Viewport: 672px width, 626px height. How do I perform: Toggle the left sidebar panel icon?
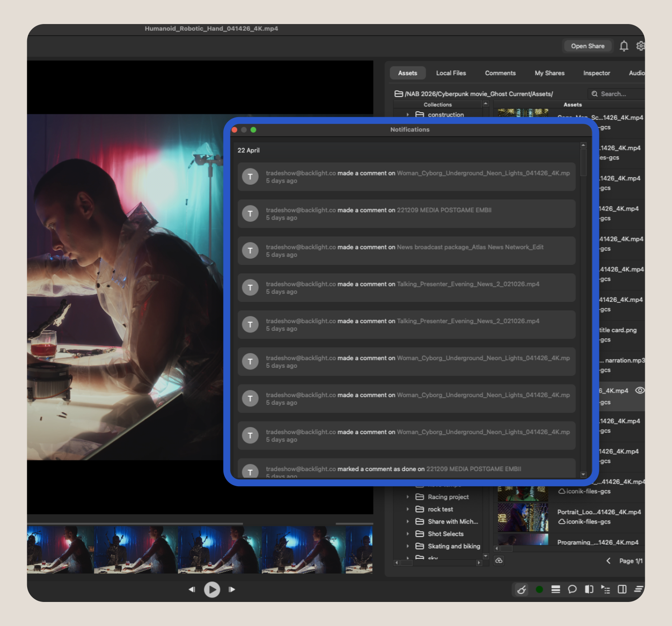[589, 589]
